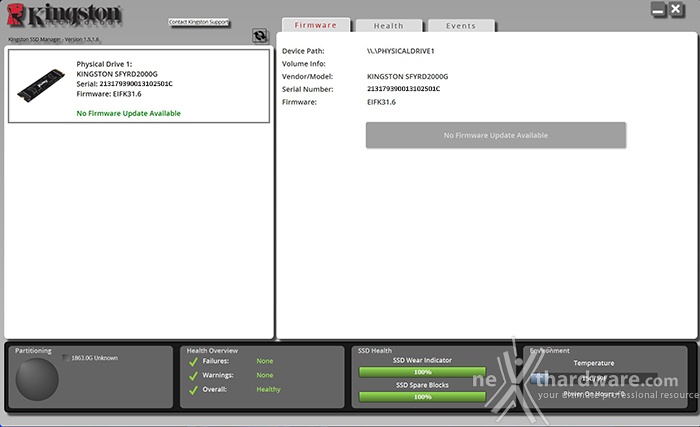Select the SSD drive thumbnail image

[41, 85]
